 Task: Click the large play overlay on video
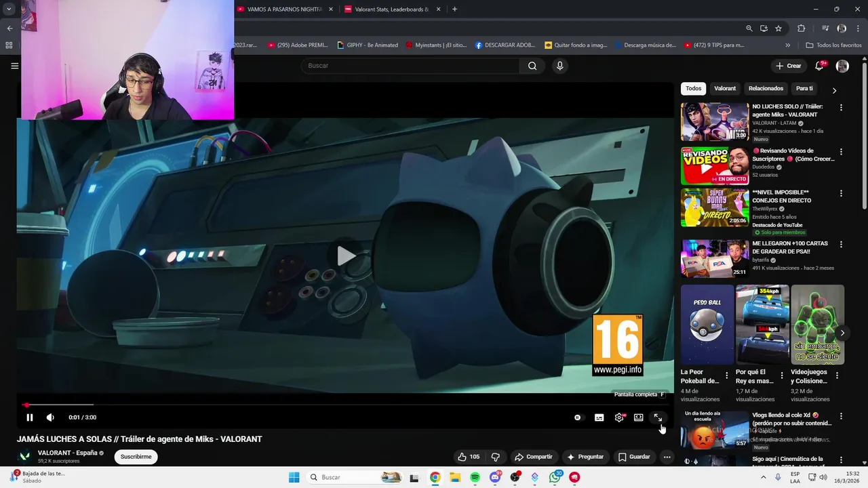click(x=346, y=256)
